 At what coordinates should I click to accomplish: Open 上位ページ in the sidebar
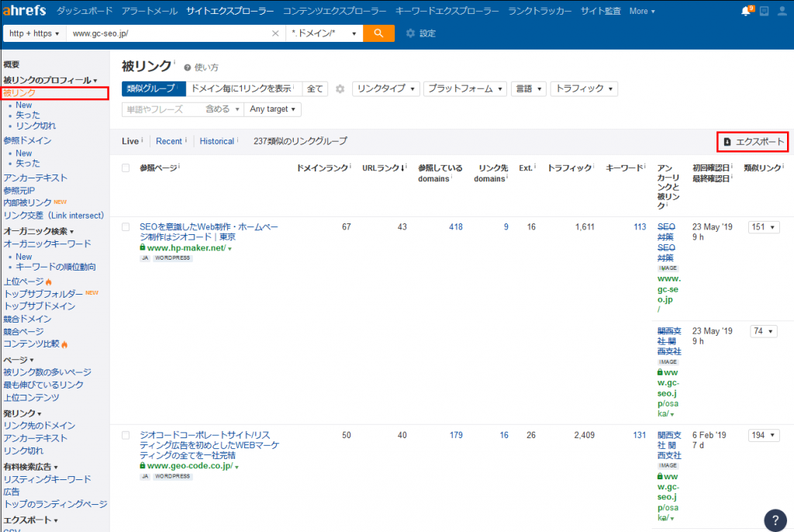point(24,282)
